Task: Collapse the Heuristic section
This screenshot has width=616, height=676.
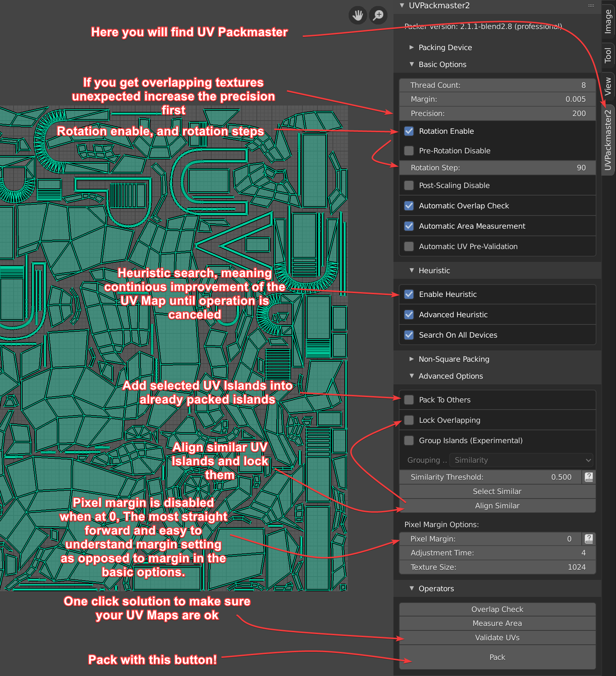Action: pos(412,271)
